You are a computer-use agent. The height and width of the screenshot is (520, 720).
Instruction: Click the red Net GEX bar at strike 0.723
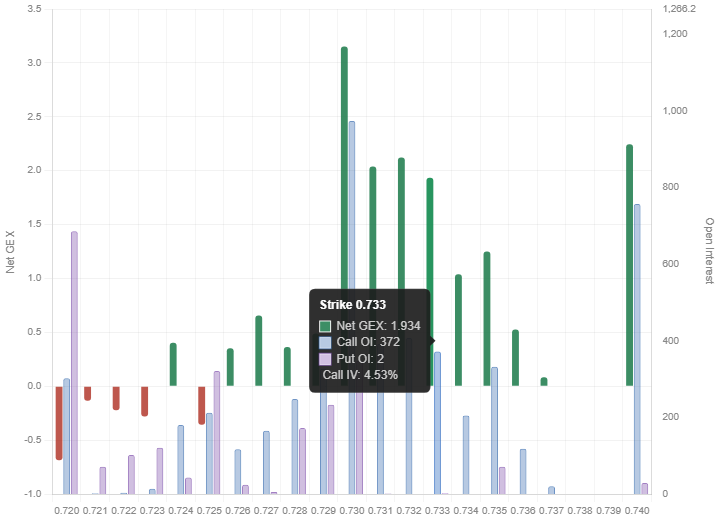(x=145, y=401)
